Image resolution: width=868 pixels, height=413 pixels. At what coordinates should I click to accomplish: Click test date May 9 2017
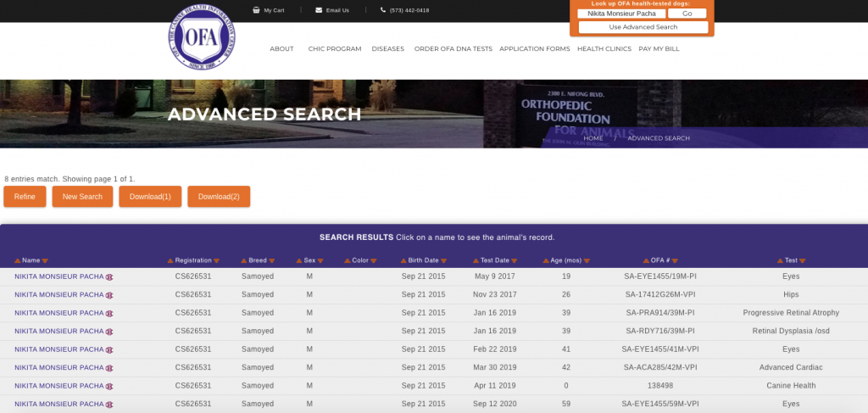tap(495, 276)
